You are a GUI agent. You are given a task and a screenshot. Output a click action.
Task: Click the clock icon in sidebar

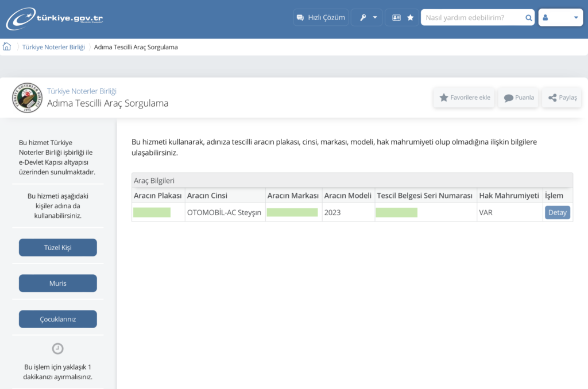tap(58, 348)
